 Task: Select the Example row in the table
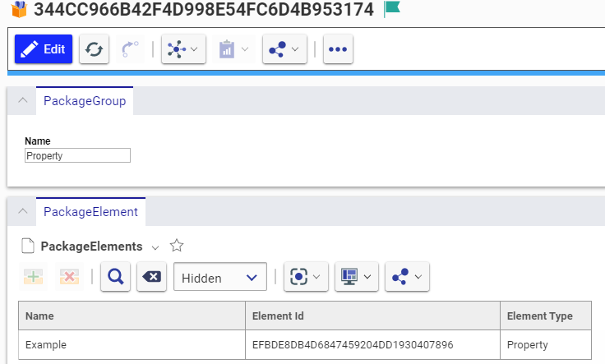(132, 344)
